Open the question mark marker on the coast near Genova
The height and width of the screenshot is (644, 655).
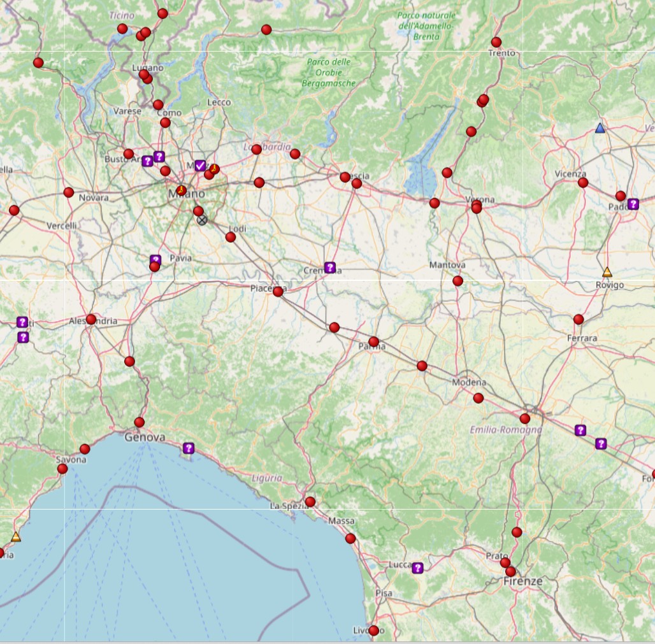pyautogui.click(x=190, y=448)
